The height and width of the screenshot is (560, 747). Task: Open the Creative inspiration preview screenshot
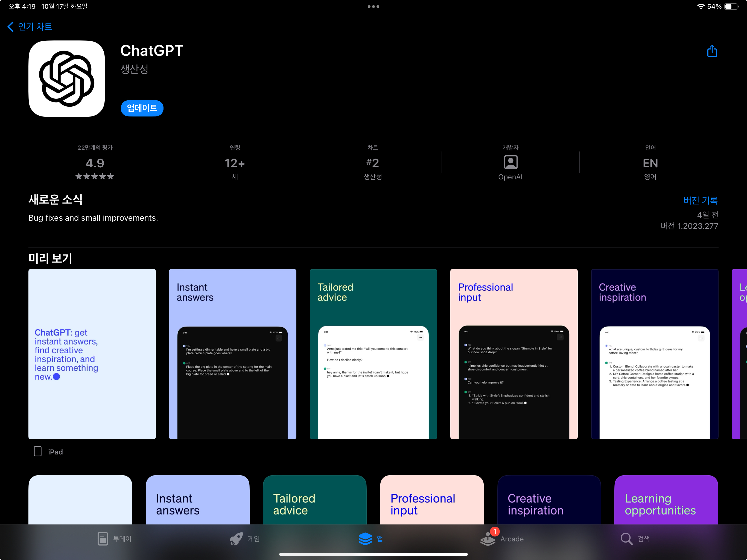[x=654, y=354]
